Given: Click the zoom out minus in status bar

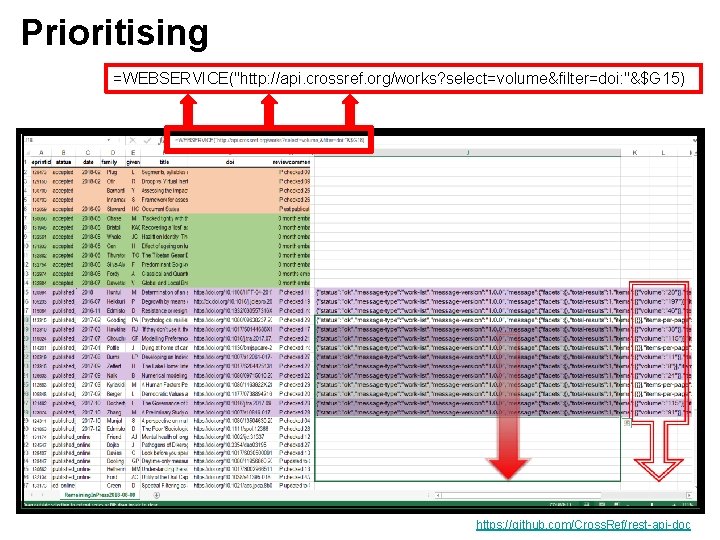Looking at the screenshot, I should coord(628,504).
